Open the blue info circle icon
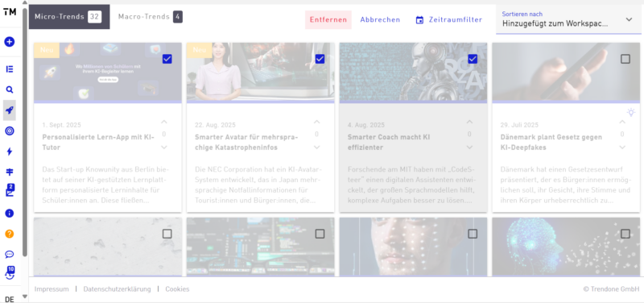The height and width of the screenshot is (303, 644). coord(10,213)
